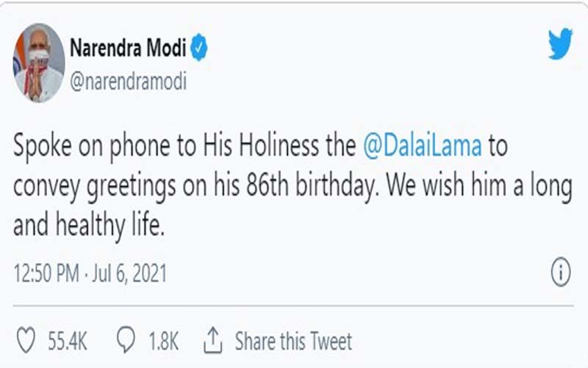Click the 12:50 PM time text

tap(46, 273)
